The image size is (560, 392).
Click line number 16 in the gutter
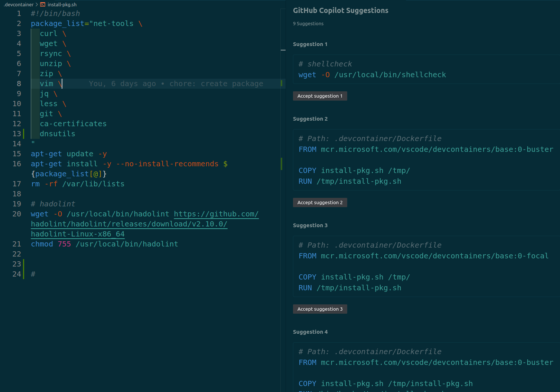17,164
